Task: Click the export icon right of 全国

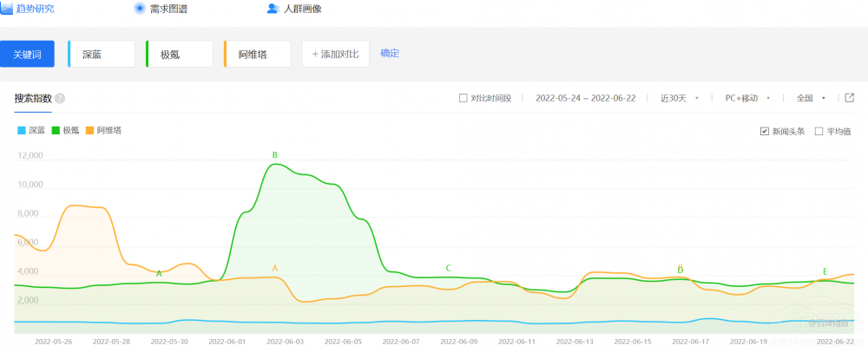Action: (x=849, y=98)
